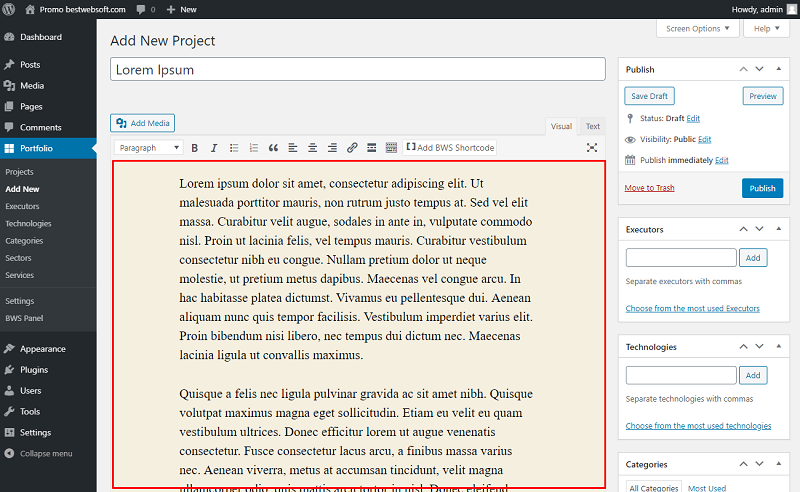Enter distraction-free fullscreen mode
The width and height of the screenshot is (800, 492).
(x=592, y=147)
